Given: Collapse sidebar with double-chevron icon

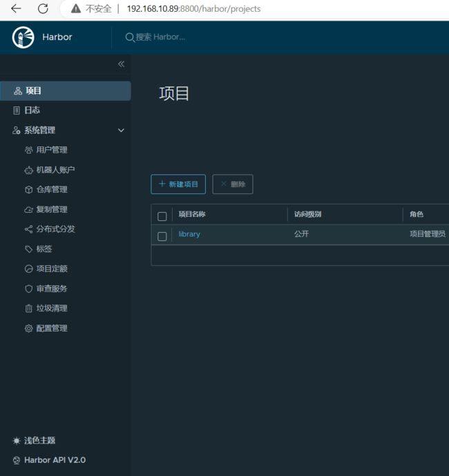Looking at the screenshot, I should (121, 64).
